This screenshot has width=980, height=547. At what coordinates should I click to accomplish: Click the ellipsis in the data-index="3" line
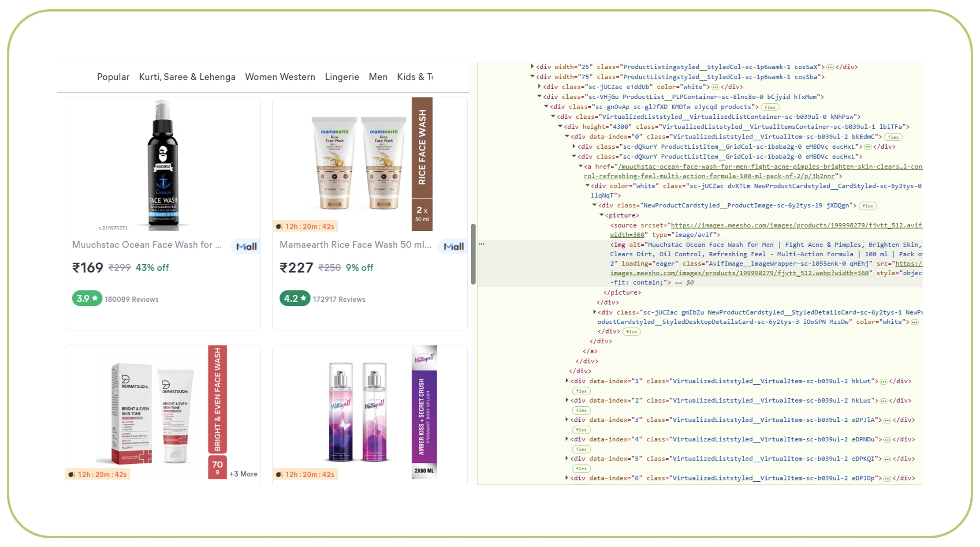[x=887, y=420]
